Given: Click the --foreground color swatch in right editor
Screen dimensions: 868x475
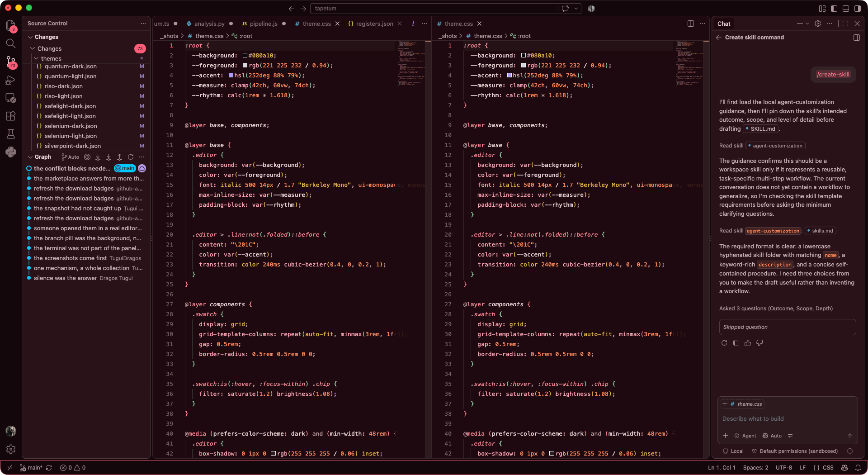Looking at the screenshot, I should click(x=524, y=66).
